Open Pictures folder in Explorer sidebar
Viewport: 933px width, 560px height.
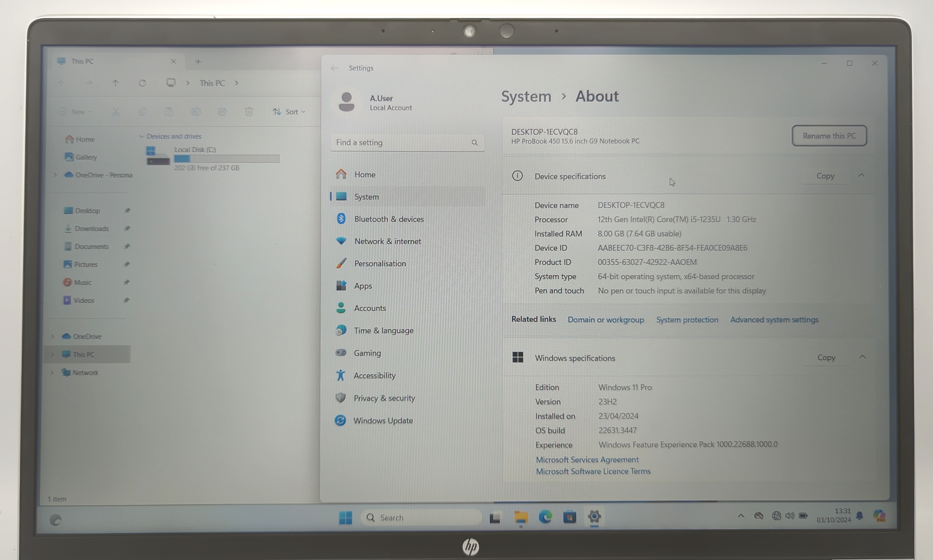tap(80, 264)
